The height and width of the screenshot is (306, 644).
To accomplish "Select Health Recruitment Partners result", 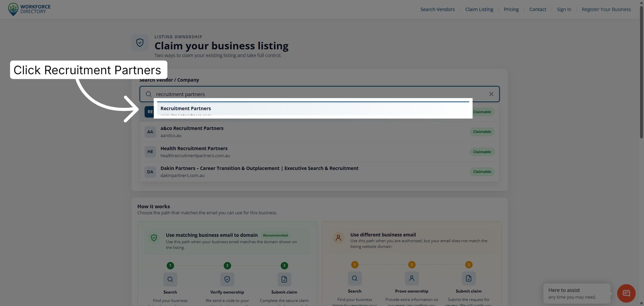I will pos(319,152).
